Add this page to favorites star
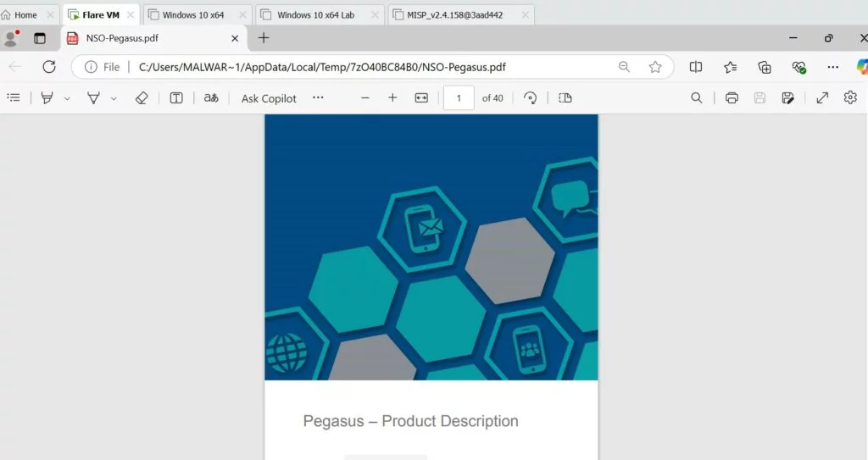The width and height of the screenshot is (868, 460). [x=655, y=67]
